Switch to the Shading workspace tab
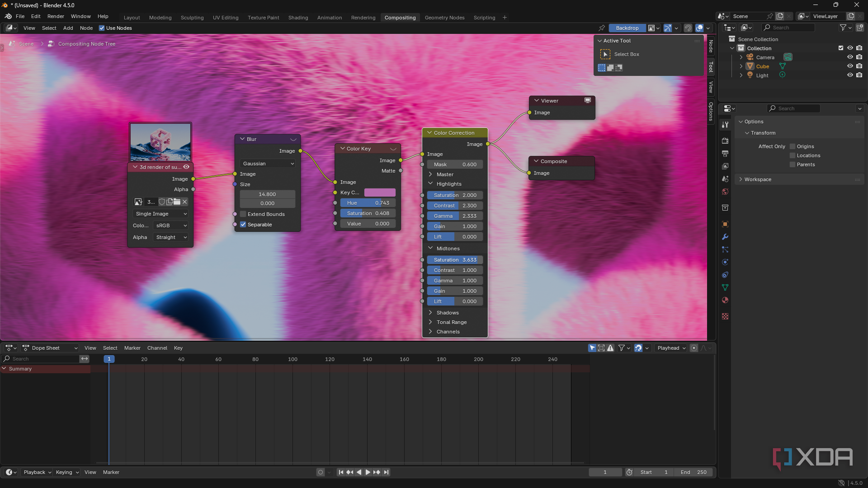 click(298, 18)
